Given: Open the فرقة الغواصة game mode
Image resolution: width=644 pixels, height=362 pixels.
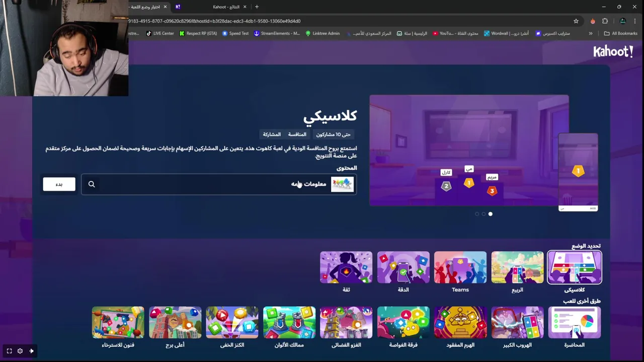Looking at the screenshot, I should [x=404, y=322].
